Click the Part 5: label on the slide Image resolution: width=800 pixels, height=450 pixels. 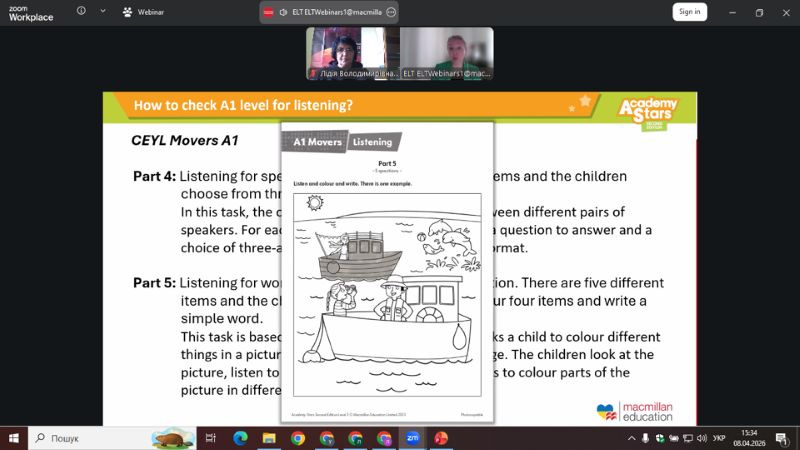[154, 283]
